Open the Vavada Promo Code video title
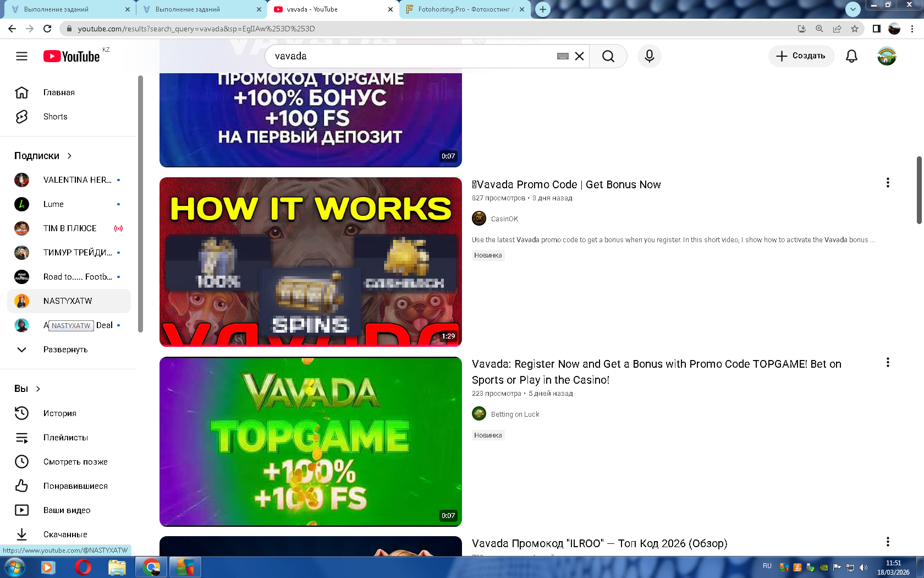Image resolution: width=924 pixels, height=578 pixels. pyautogui.click(x=566, y=185)
